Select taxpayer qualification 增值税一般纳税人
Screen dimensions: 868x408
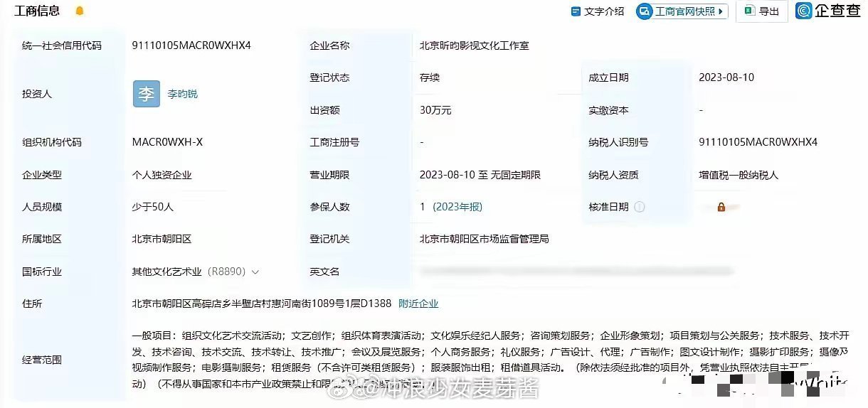tap(739, 175)
